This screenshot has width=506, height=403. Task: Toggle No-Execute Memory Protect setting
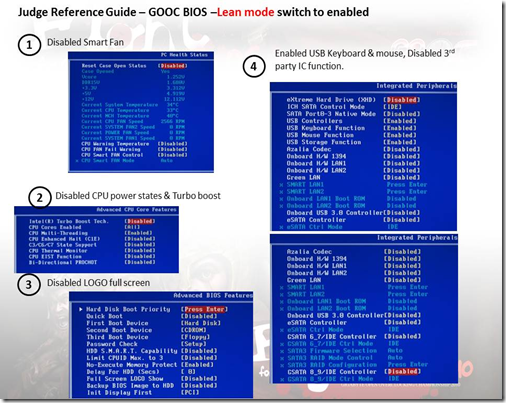pos(150,365)
